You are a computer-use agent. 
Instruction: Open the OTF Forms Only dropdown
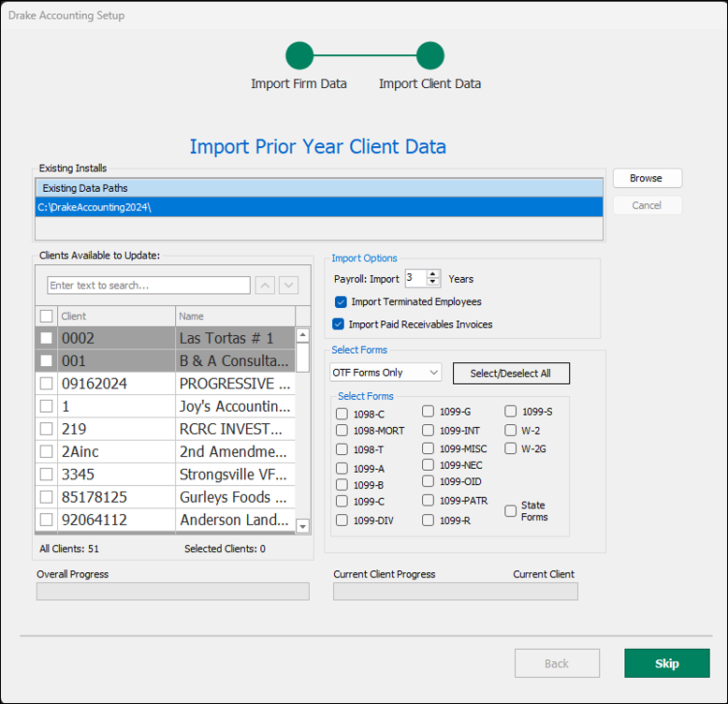point(386,373)
